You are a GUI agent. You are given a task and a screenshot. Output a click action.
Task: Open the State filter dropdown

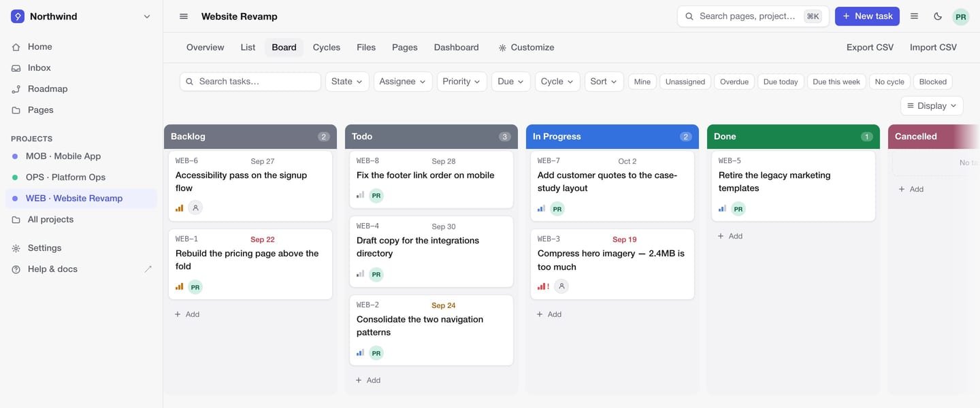tap(347, 82)
